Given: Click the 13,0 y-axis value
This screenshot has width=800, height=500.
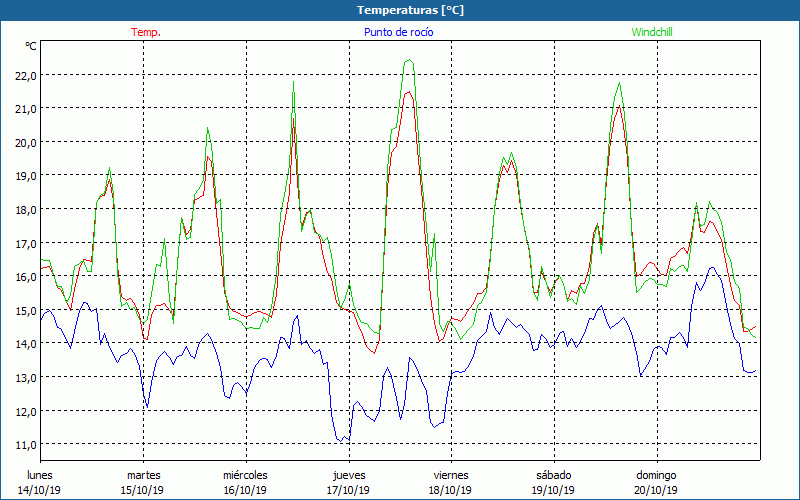Looking at the screenshot, I should coord(26,377).
